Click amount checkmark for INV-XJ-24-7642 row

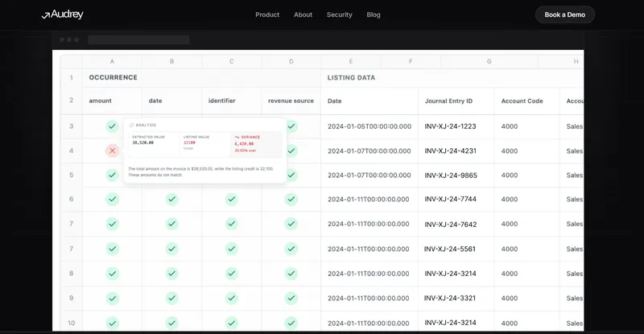pos(112,224)
